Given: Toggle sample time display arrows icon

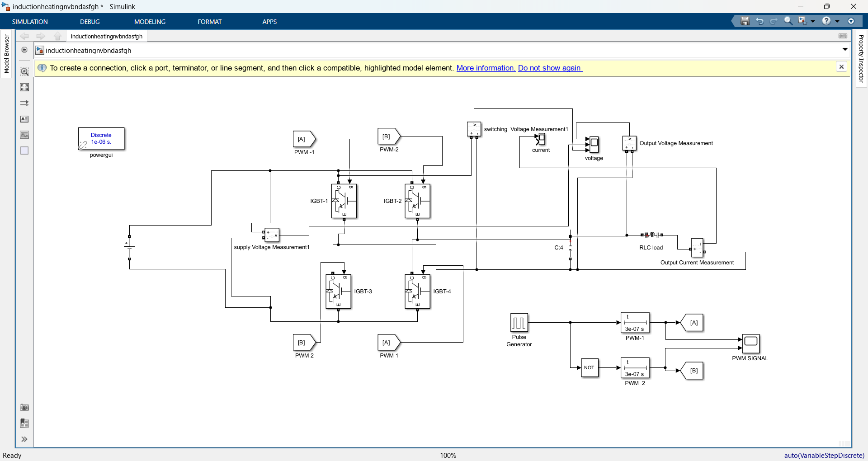Looking at the screenshot, I should [24, 103].
